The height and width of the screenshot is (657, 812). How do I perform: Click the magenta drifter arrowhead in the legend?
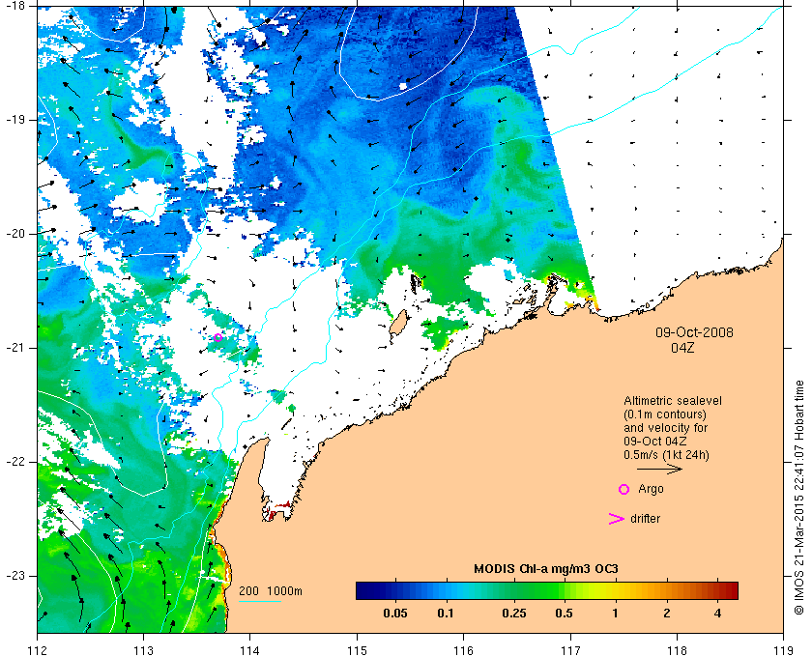coord(616,519)
